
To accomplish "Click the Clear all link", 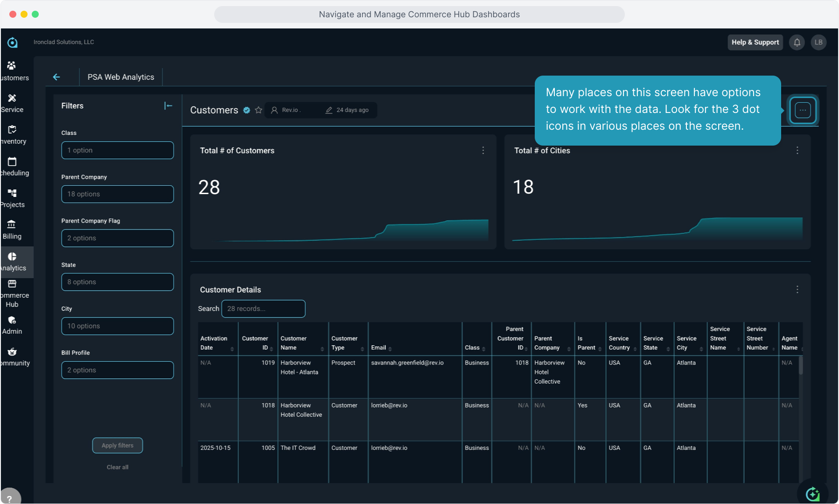I will (x=118, y=467).
